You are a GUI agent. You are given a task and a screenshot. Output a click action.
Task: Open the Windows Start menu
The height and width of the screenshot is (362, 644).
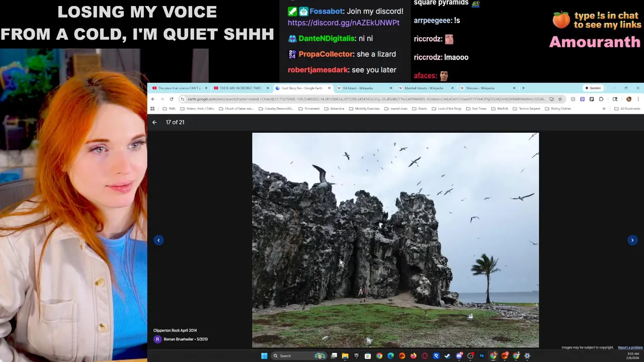click(x=264, y=356)
